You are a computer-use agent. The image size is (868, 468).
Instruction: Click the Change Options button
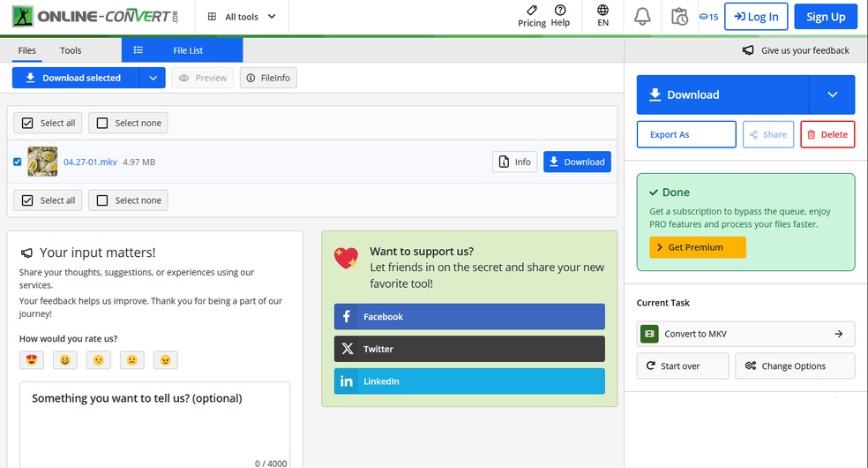click(x=795, y=366)
